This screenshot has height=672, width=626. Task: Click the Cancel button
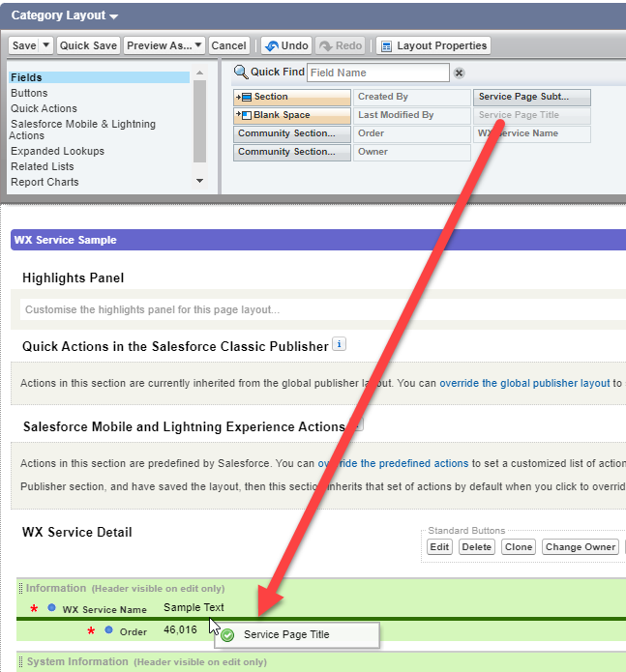click(x=228, y=45)
